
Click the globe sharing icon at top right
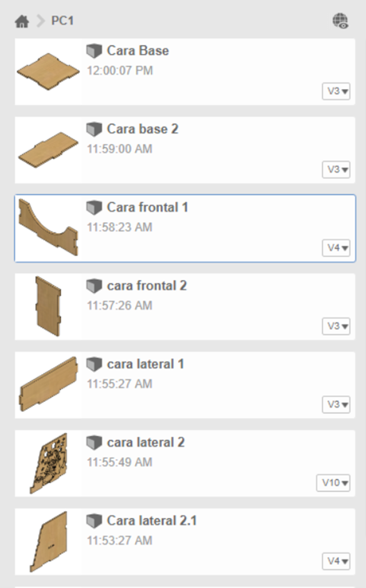[x=340, y=21]
